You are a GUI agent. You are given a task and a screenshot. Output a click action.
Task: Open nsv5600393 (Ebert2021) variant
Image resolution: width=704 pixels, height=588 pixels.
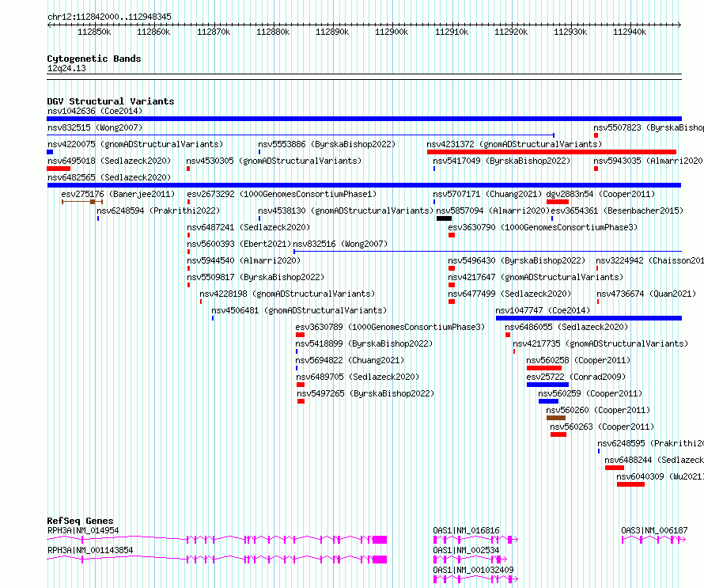pos(239,244)
